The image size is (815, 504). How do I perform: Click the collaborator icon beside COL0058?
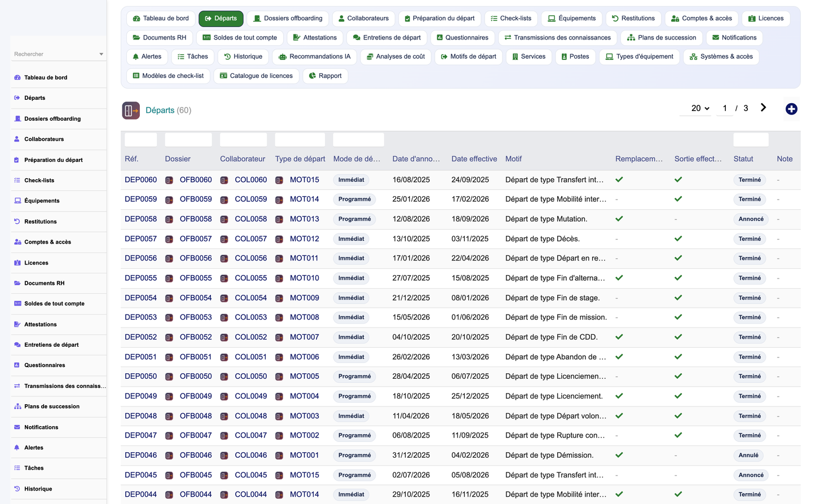224,219
